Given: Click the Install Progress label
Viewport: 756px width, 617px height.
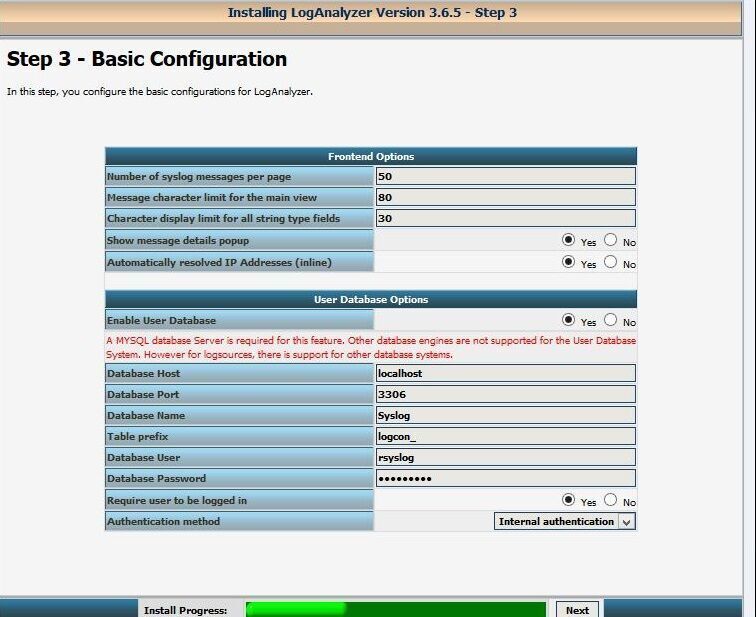Looking at the screenshot, I should pos(186,610).
